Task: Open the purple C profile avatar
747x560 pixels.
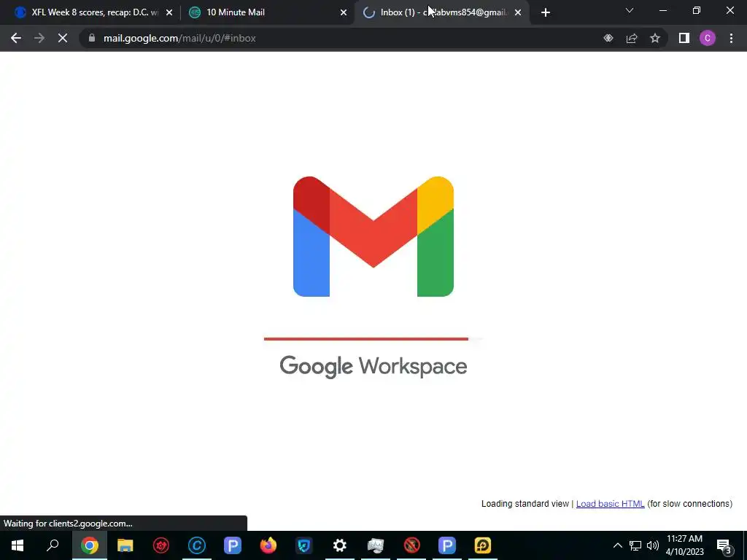Action: [708, 38]
